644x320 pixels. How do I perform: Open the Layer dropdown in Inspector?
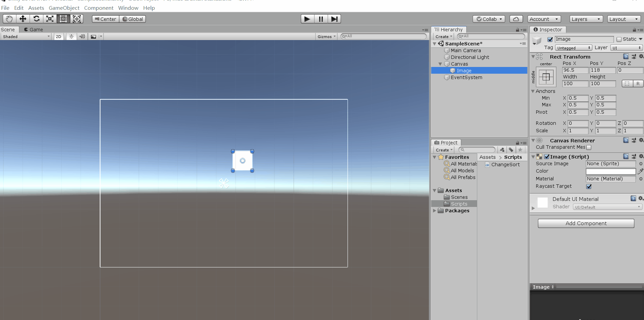pyautogui.click(x=626, y=48)
